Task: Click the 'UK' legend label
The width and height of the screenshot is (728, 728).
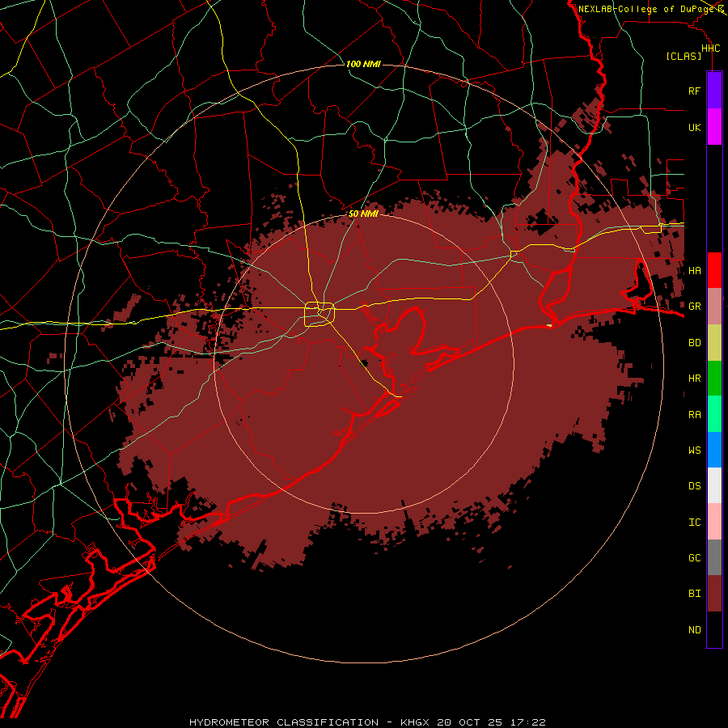Action: pos(694,127)
